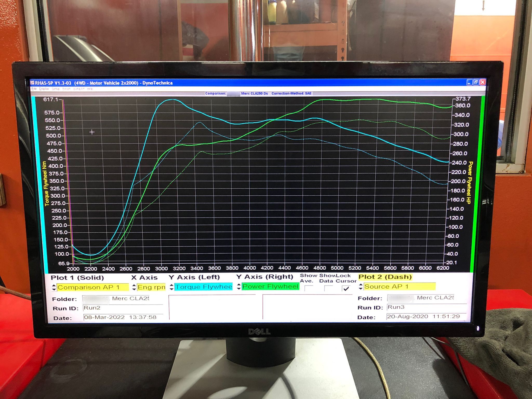Enable the Show Ave. checkbox
Screen dimensions: 532x399
coord(309,288)
